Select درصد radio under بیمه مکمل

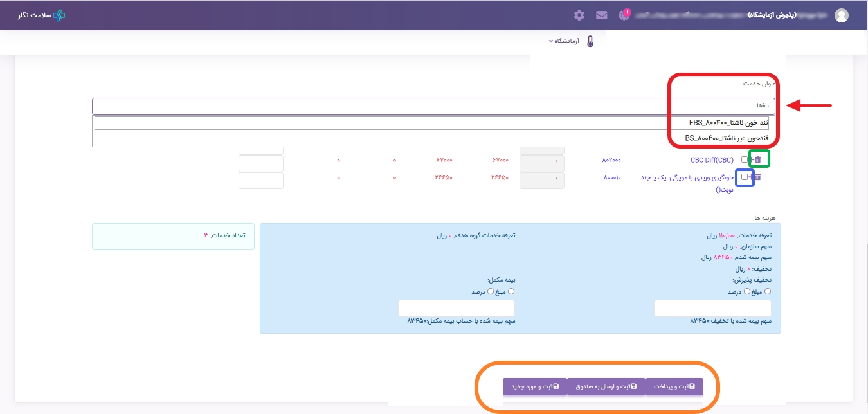coord(491,291)
